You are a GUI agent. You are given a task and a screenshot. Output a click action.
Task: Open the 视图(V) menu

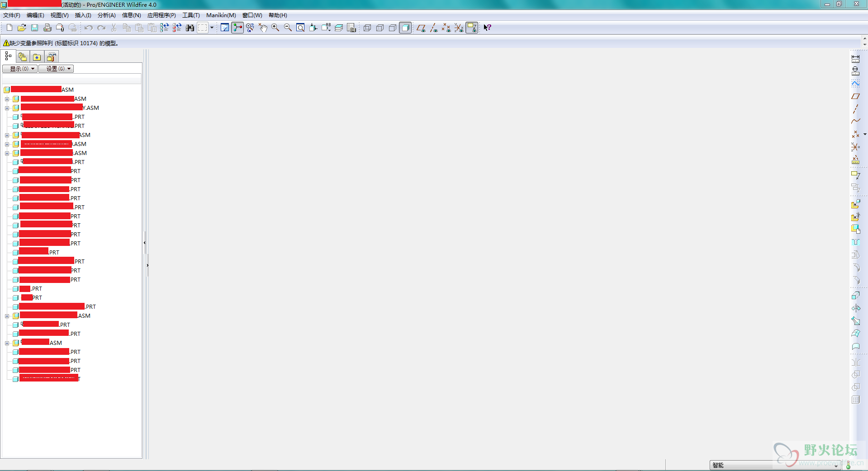tap(59, 15)
